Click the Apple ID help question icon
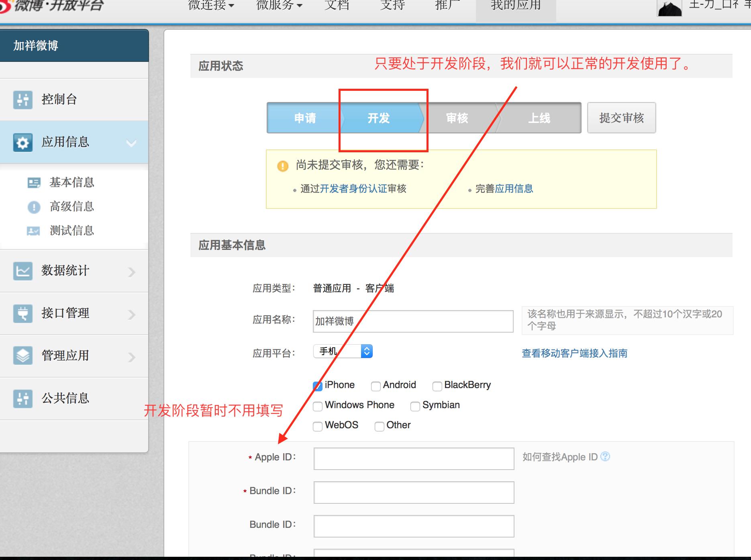 [605, 456]
